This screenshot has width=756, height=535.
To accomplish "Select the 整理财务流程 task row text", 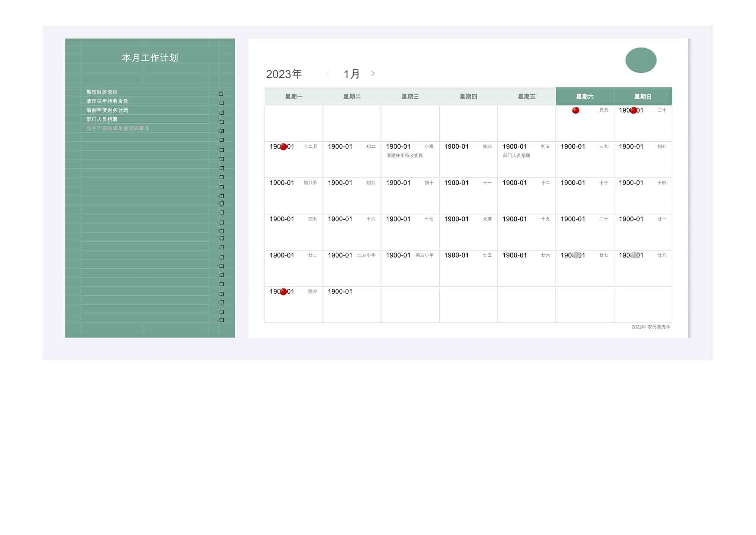I will click(x=102, y=92).
